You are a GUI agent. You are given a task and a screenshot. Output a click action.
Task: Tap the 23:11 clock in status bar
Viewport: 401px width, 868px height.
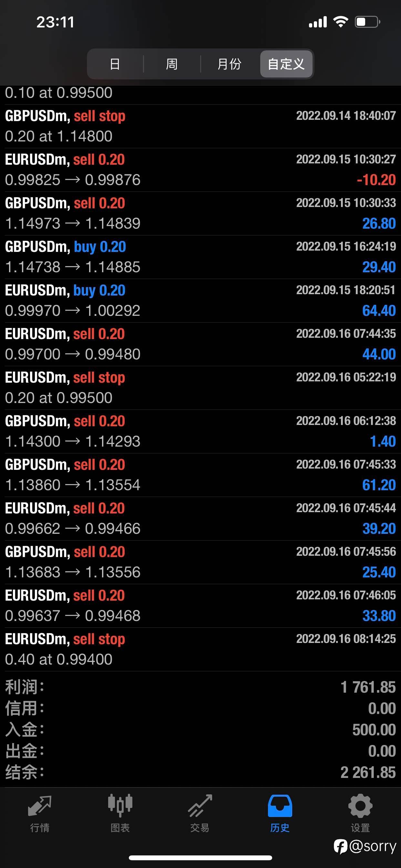(x=55, y=22)
